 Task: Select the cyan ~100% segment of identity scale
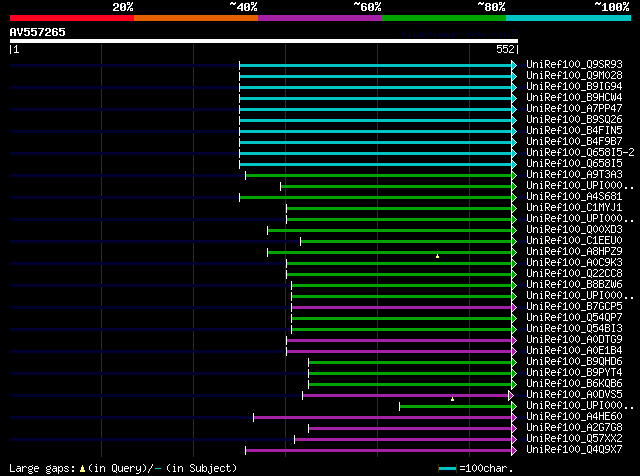[x=569, y=18]
